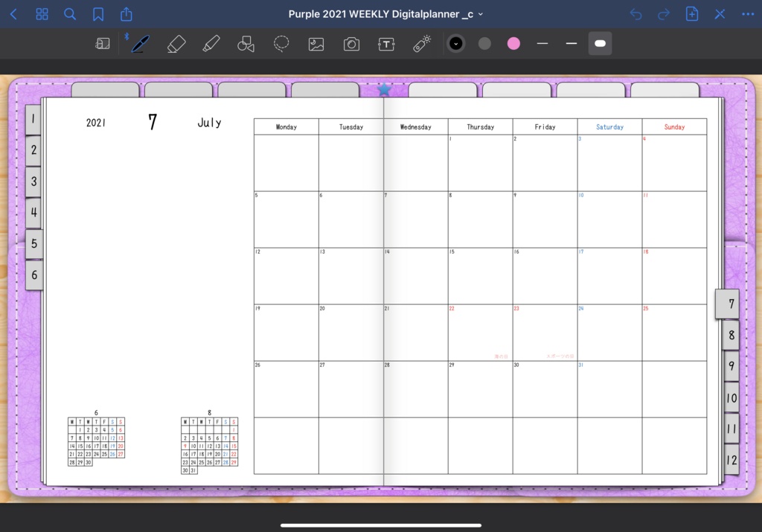Jump to month tab 7

click(728, 304)
